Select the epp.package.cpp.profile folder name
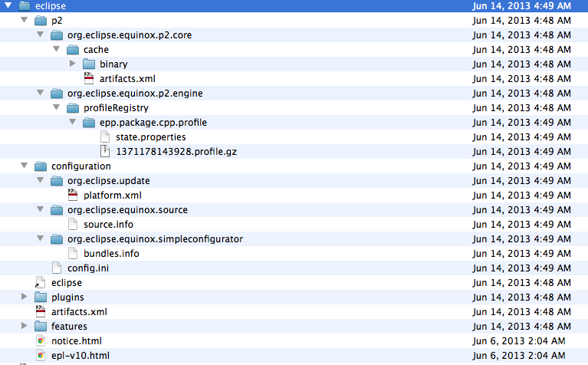Image resolution: width=588 pixels, height=365 pixels. point(153,123)
